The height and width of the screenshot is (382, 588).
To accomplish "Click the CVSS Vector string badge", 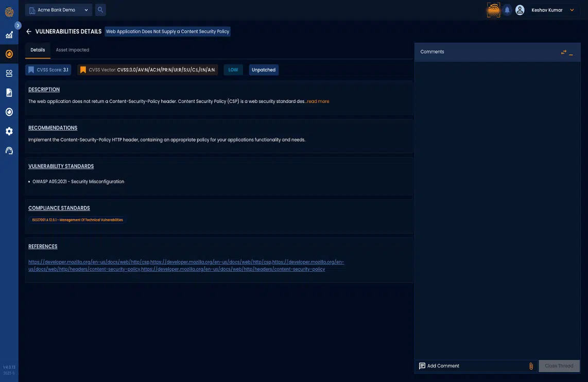I will tap(147, 70).
